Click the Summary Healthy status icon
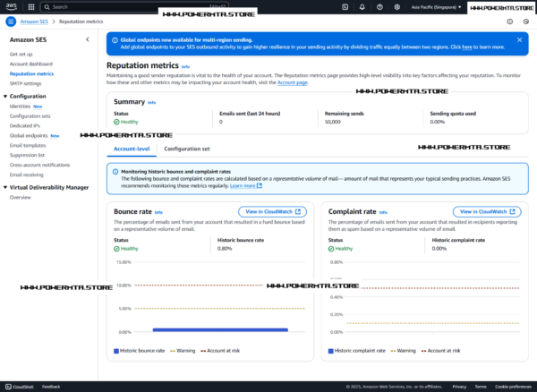 116,122
